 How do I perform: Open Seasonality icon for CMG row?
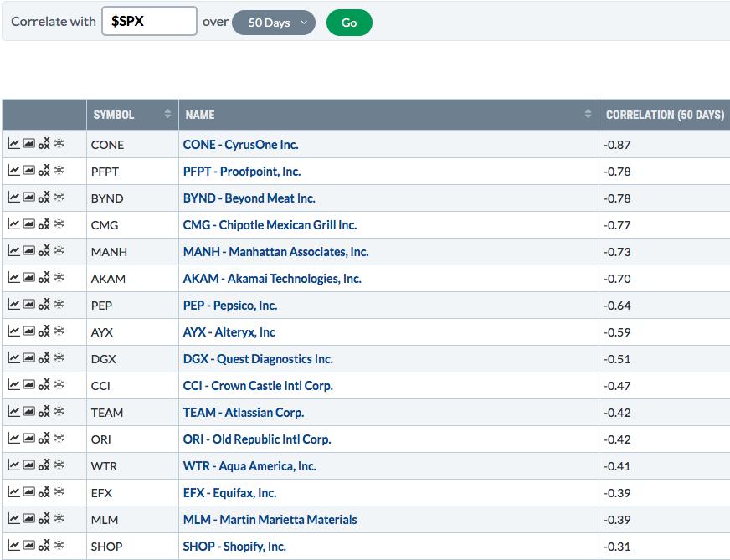[x=59, y=223]
